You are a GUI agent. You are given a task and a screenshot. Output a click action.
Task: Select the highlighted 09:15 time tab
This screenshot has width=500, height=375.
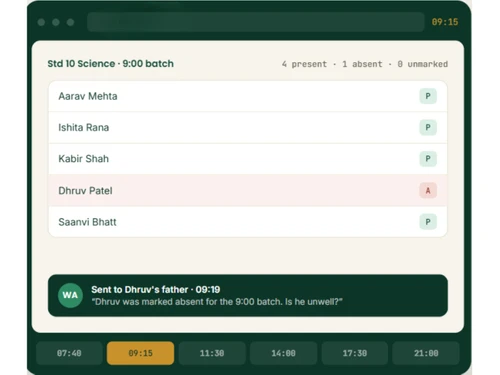click(x=140, y=353)
